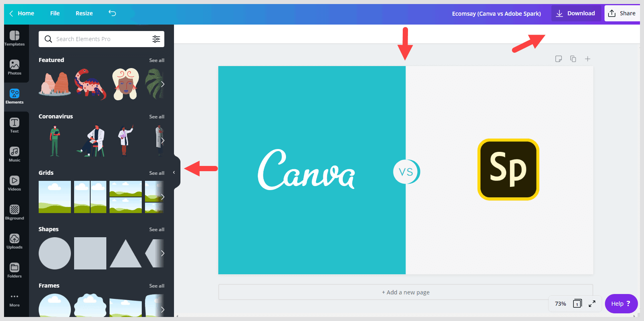Select the scalloped cloud frame
The height and width of the screenshot is (321, 644).
tap(90, 306)
